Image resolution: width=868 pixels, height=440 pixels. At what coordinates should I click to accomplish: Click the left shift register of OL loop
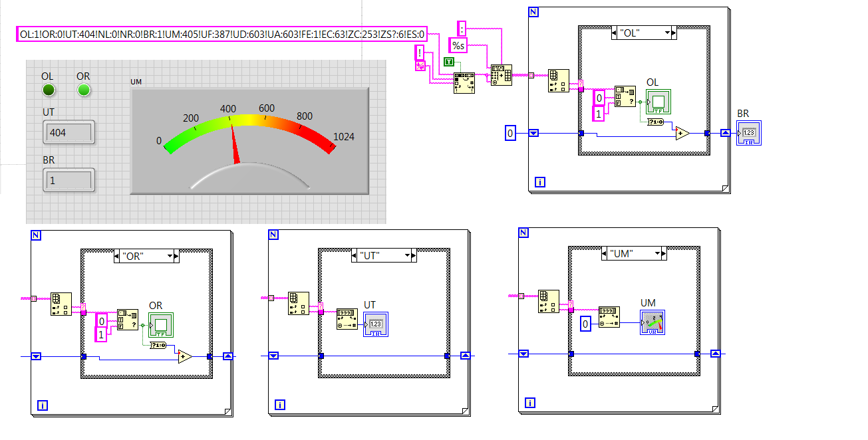point(533,133)
